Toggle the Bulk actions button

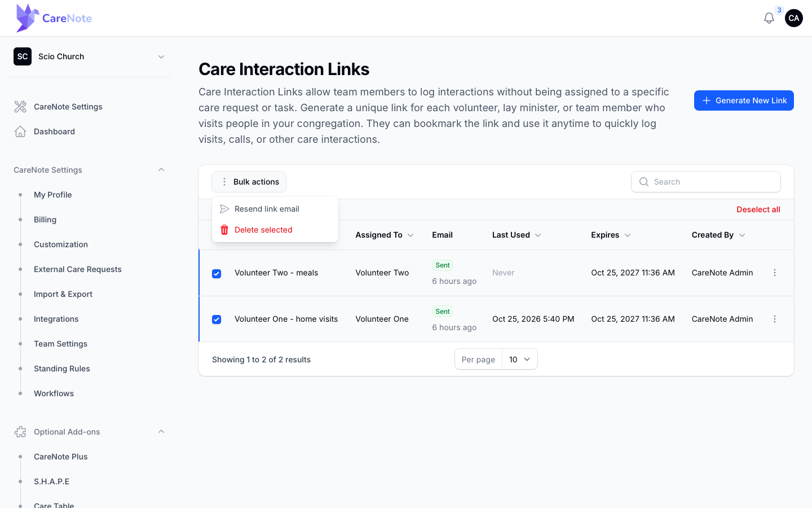click(249, 182)
